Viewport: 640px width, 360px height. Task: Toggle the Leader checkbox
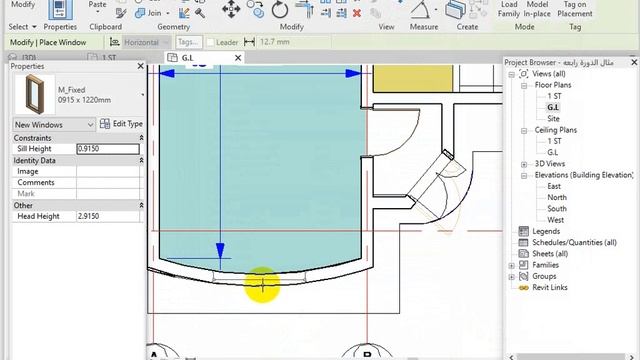[210, 42]
